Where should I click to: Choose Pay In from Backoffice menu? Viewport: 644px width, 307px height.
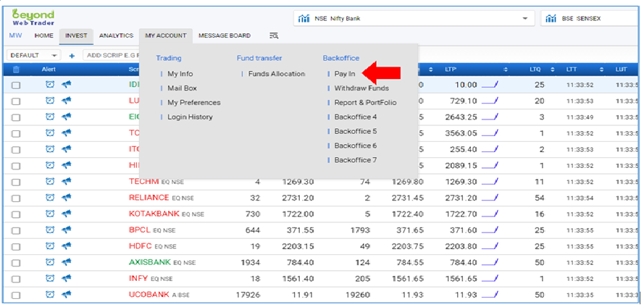(344, 74)
